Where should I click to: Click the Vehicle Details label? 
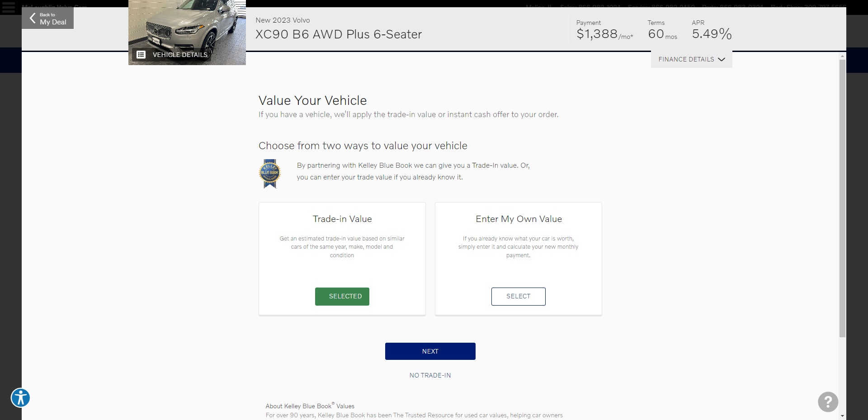(x=180, y=55)
